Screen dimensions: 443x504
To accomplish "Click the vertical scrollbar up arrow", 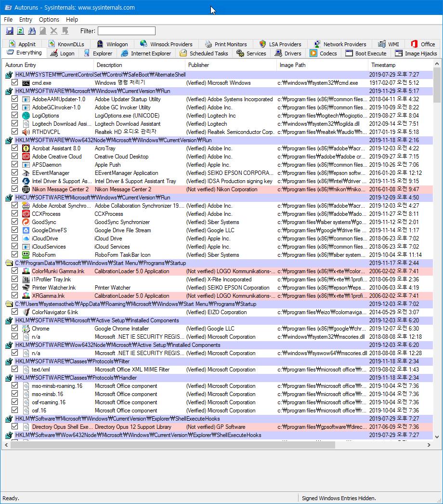I will (437, 64).
